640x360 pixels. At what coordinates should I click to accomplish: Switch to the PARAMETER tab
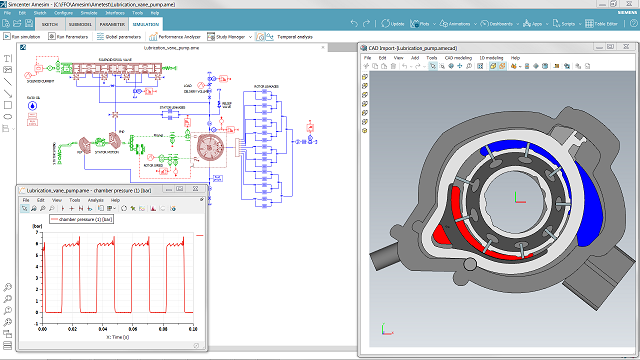tap(112, 24)
